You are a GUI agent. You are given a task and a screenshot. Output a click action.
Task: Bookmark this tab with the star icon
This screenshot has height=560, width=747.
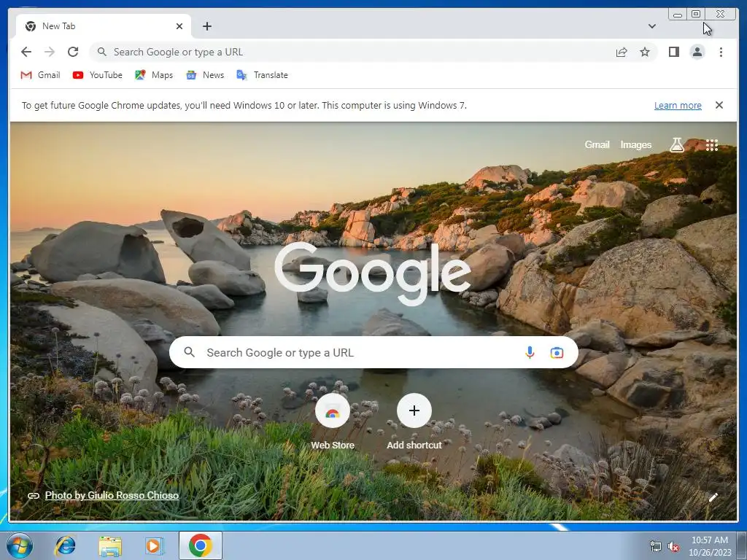click(x=645, y=52)
